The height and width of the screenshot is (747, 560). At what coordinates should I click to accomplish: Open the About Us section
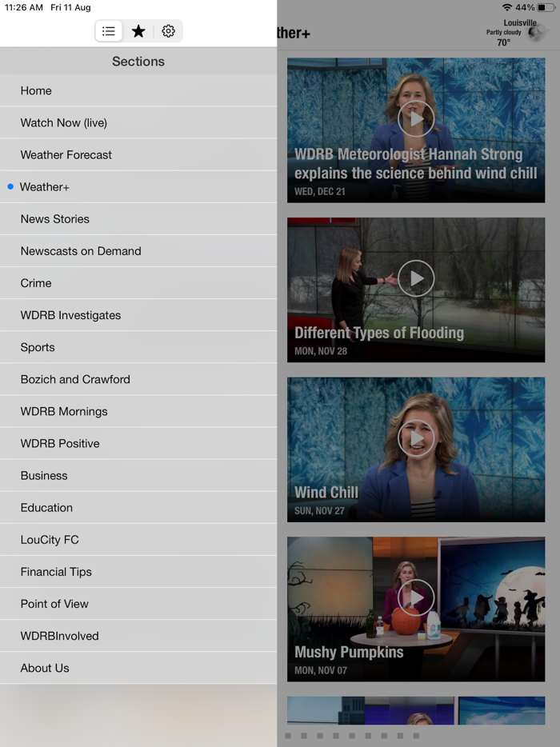(x=138, y=668)
